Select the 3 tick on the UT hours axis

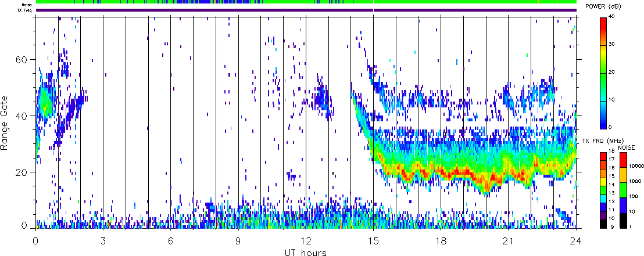[103, 241]
